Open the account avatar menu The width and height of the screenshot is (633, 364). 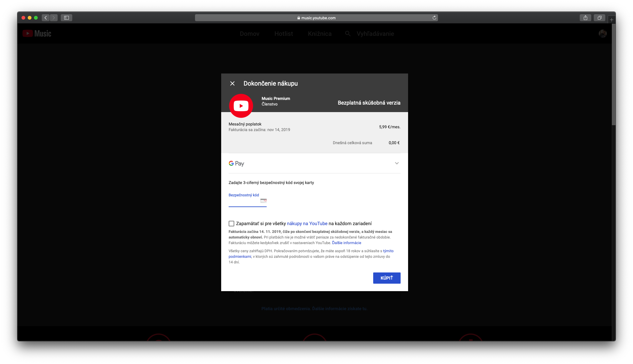[x=602, y=33]
